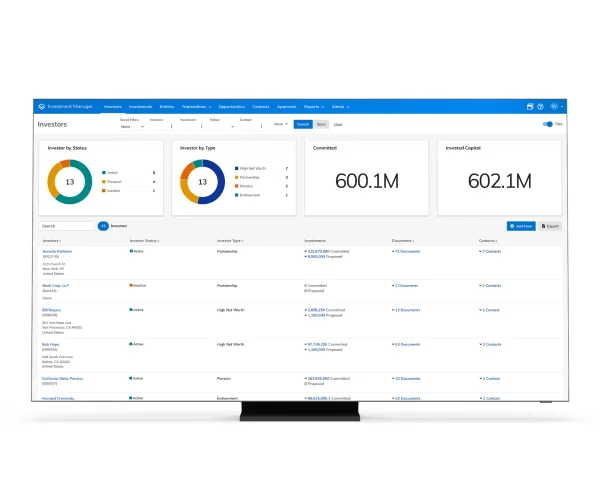Open the California State Pension link
The height and width of the screenshot is (496, 600).
[x=62, y=379]
